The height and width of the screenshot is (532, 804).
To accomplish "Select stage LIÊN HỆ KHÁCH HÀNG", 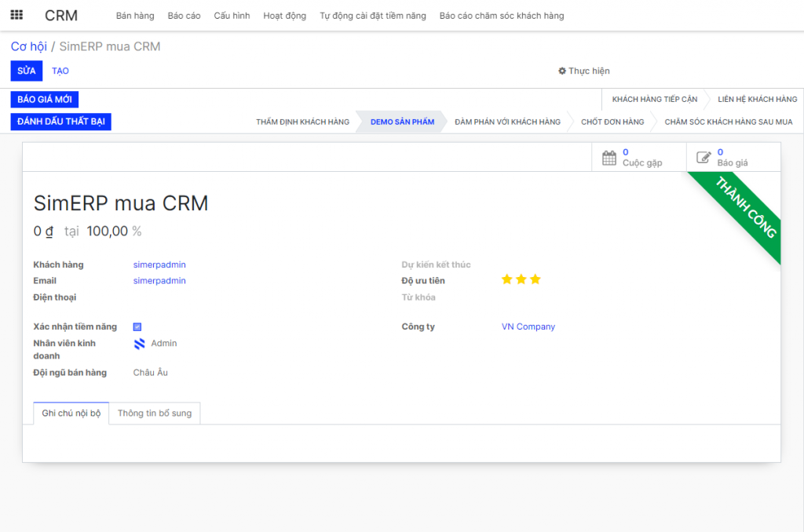I will 758,100.
